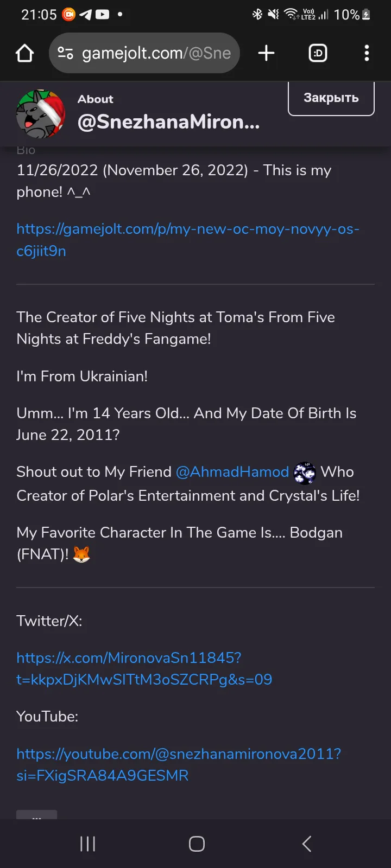Tap the Закрыть close button
Viewport: 391px width, 868px height.
pyautogui.click(x=331, y=98)
